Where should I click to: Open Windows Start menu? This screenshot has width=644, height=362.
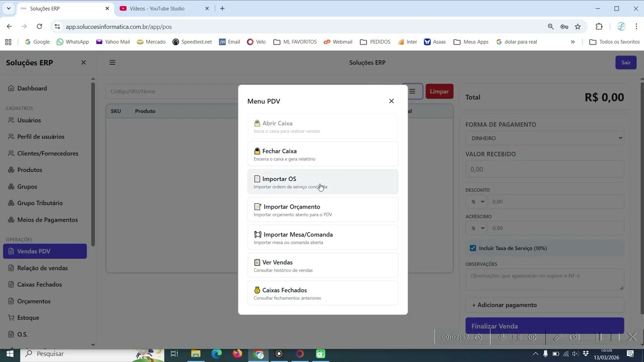point(10,354)
